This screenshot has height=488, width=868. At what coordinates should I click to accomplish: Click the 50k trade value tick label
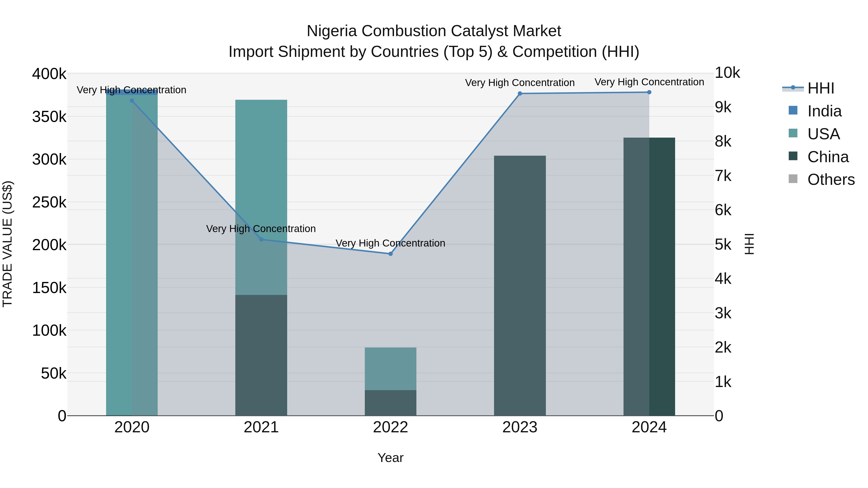[x=54, y=374]
